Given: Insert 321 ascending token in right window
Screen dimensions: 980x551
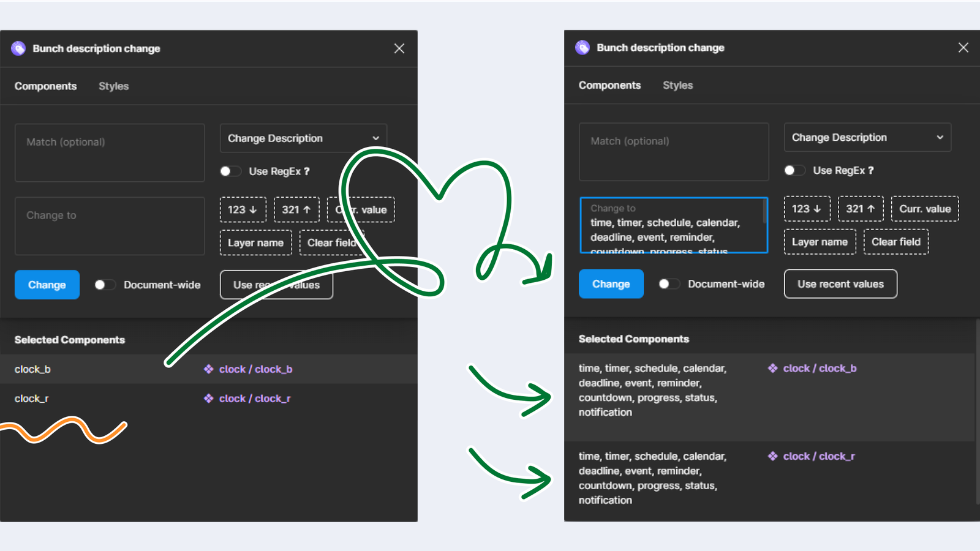Looking at the screenshot, I should (861, 209).
